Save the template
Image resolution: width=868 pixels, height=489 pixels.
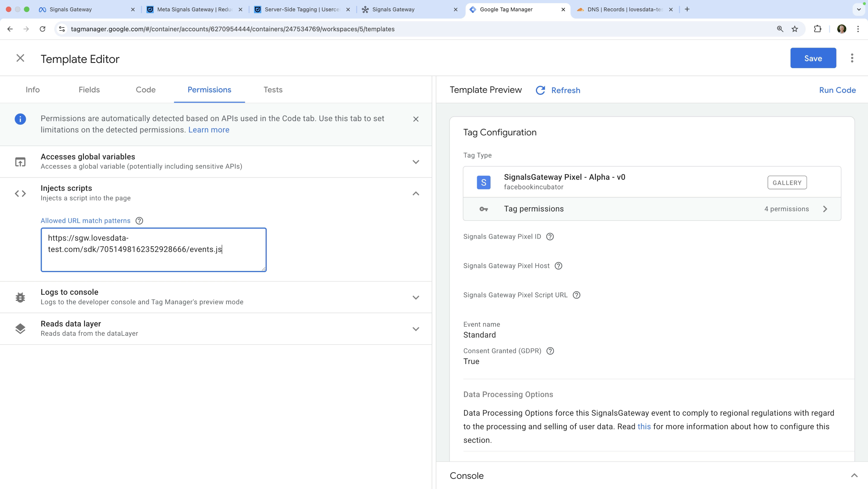(x=813, y=58)
